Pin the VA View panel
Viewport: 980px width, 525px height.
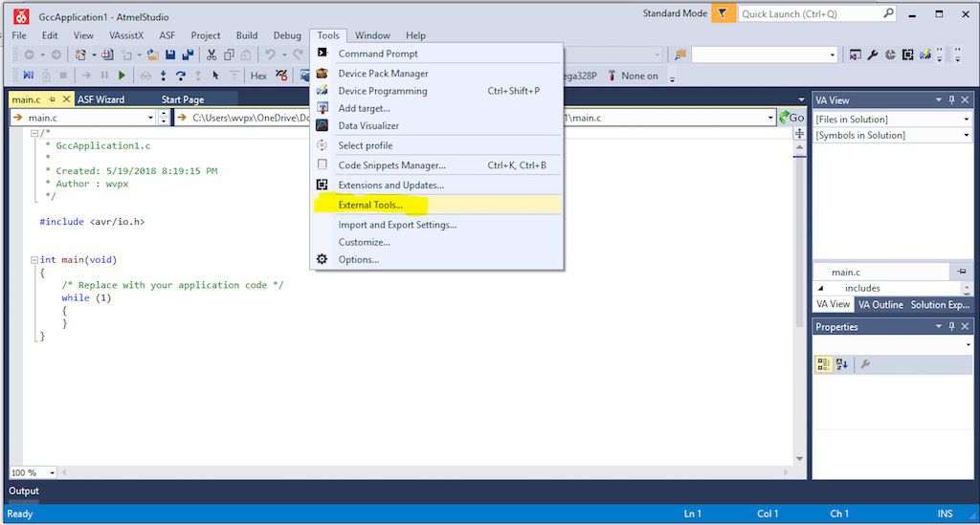[952, 99]
